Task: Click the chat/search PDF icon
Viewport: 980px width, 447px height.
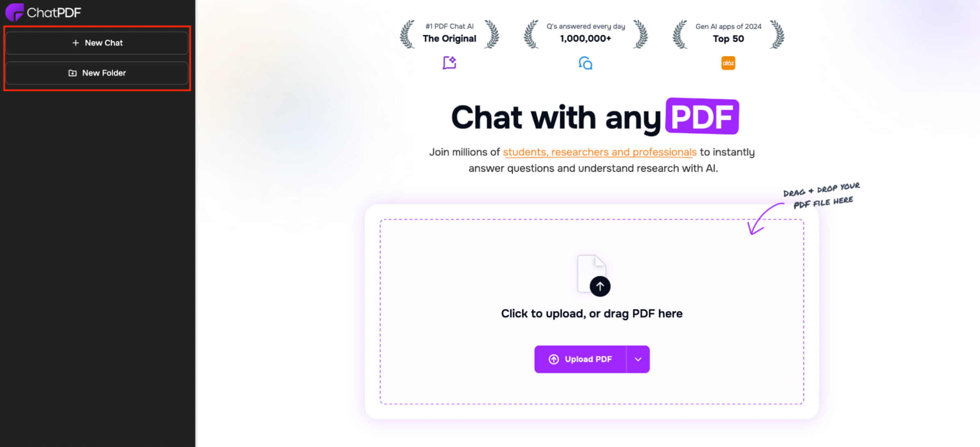Action: (585, 62)
